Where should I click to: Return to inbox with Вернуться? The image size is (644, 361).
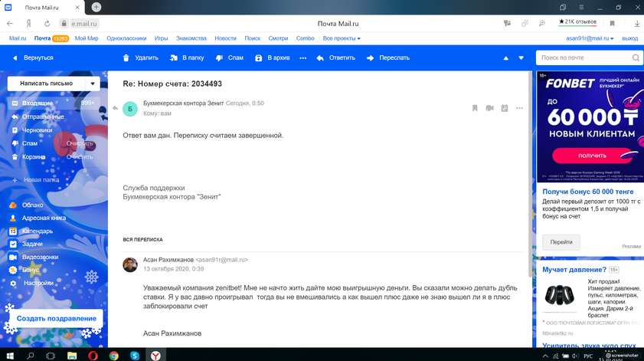(x=33, y=58)
